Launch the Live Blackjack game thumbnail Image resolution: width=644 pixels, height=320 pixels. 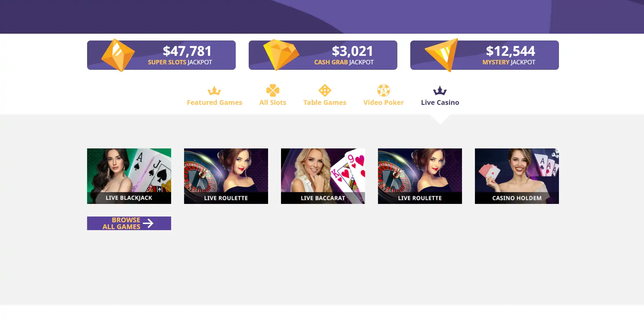coord(129,176)
